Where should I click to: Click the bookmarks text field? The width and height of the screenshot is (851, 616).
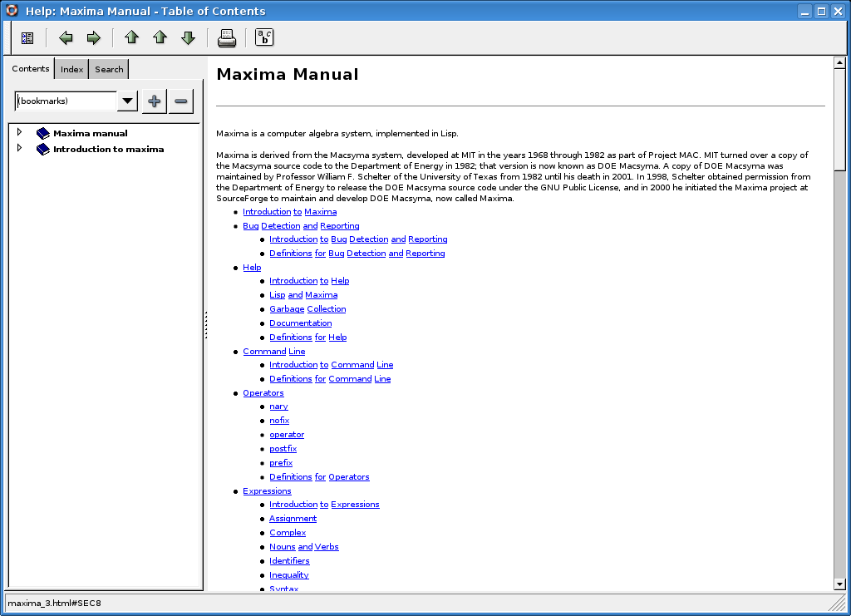click(x=66, y=101)
